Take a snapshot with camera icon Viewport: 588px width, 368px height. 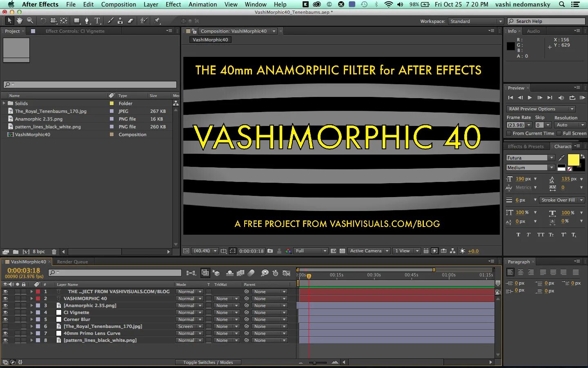coord(270,251)
